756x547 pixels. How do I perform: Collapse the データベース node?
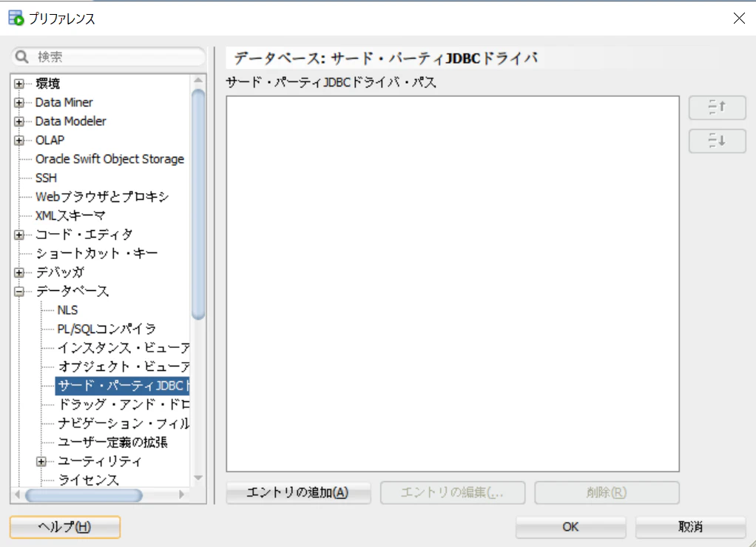pos(18,292)
